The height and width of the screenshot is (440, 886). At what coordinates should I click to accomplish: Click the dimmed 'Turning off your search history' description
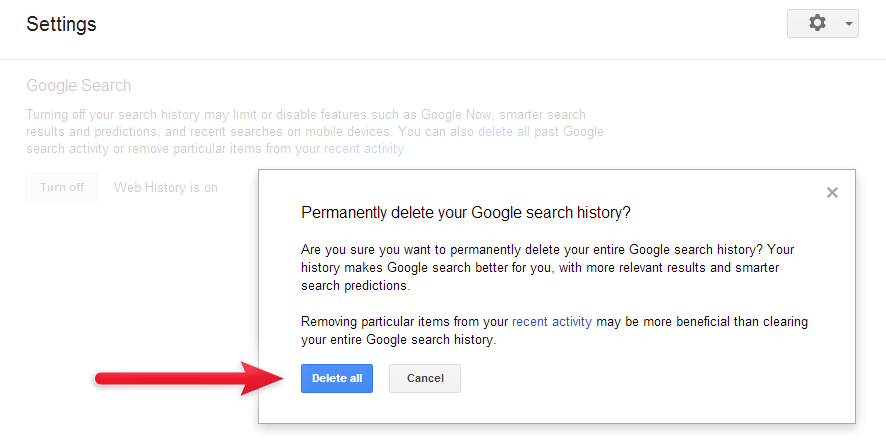(x=315, y=132)
